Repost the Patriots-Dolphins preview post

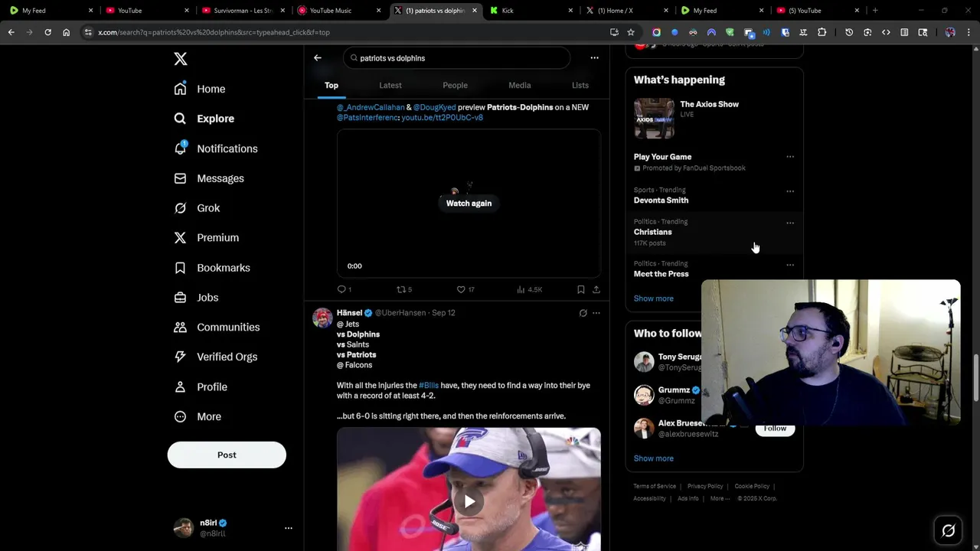[x=404, y=289]
